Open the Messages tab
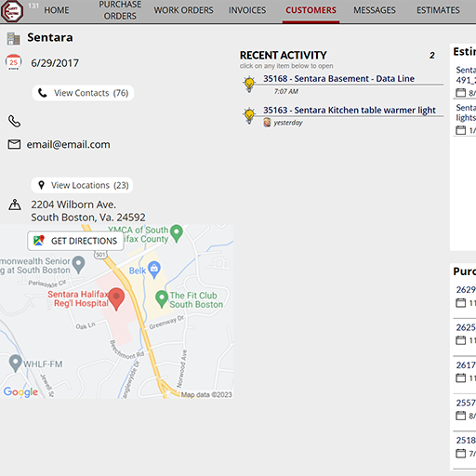This screenshot has height=476, width=476. pos(375,10)
